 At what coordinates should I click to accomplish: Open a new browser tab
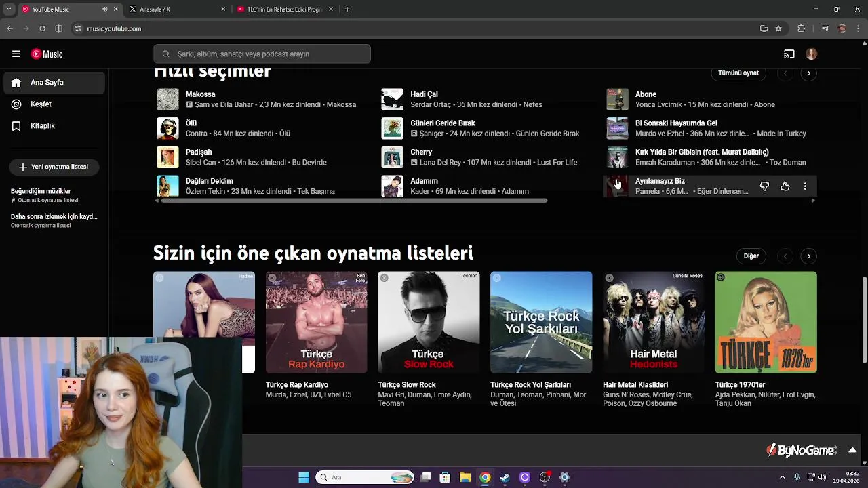(x=347, y=9)
